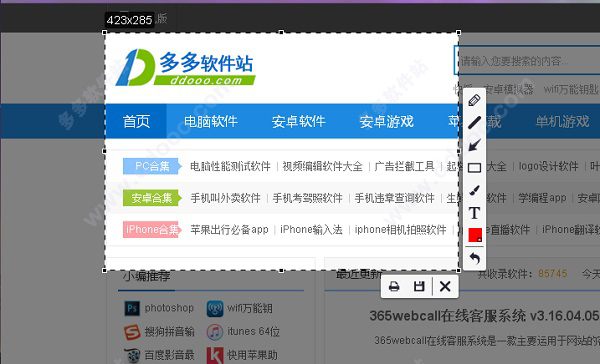Select the text tool T
Image resolution: width=600 pixels, height=364 pixels.
(474, 213)
